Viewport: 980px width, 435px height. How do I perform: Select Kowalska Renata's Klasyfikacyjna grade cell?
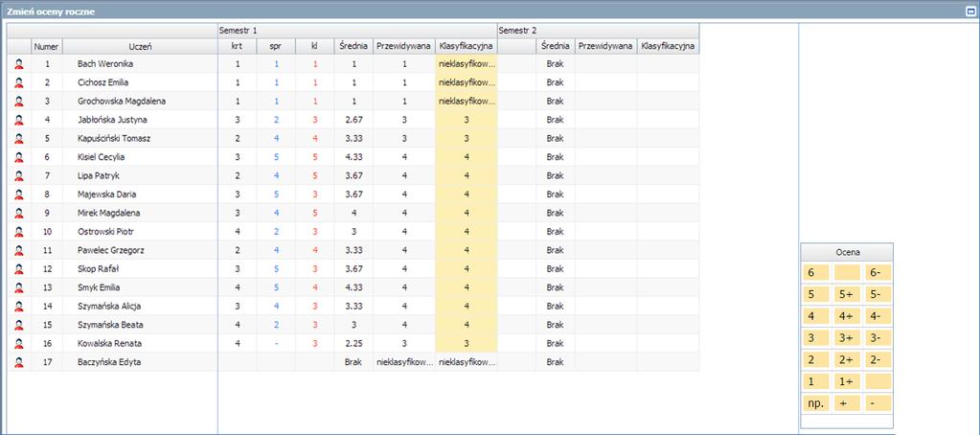click(467, 343)
